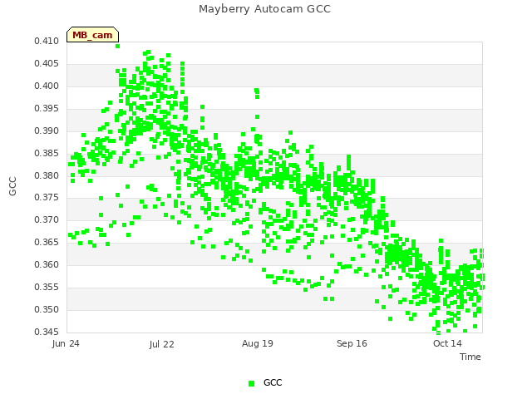Click the 0.405 y-axis tick label
Screen dimensions: 532x399
(x=47, y=63)
